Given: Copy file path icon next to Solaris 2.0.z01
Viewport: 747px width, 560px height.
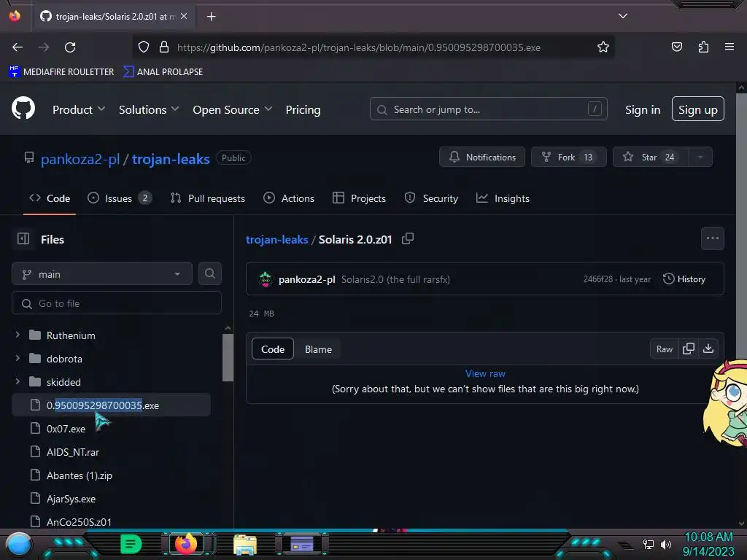Looking at the screenshot, I should tap(407, 238).
